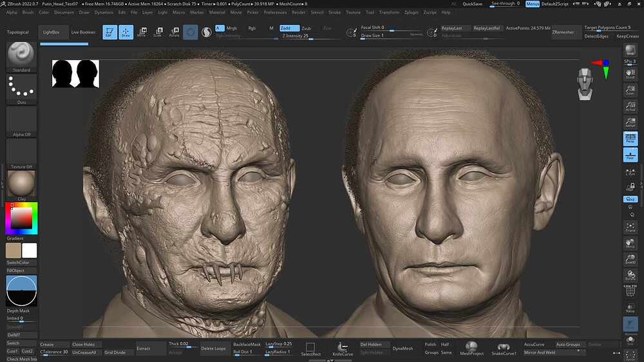Click the DynaMesh button

click(x=402, y=348)
